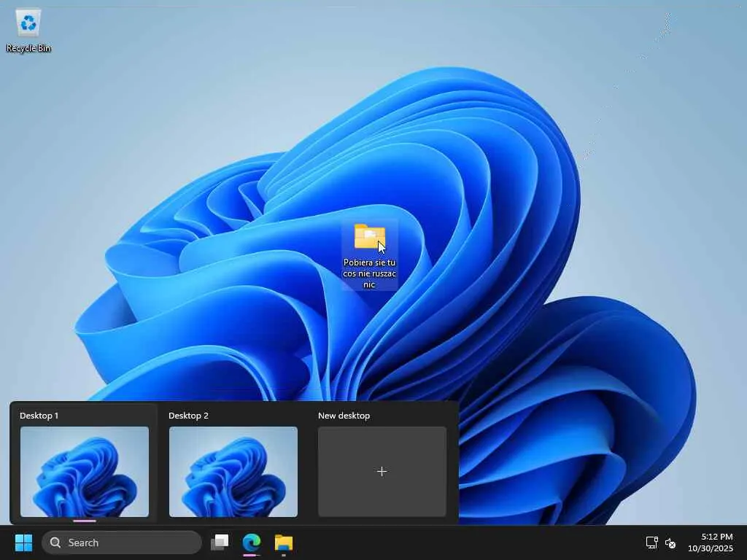Click the 'Desktop 2' label
This screenshot has width=747, height=560.
click(x=189, y=416)
